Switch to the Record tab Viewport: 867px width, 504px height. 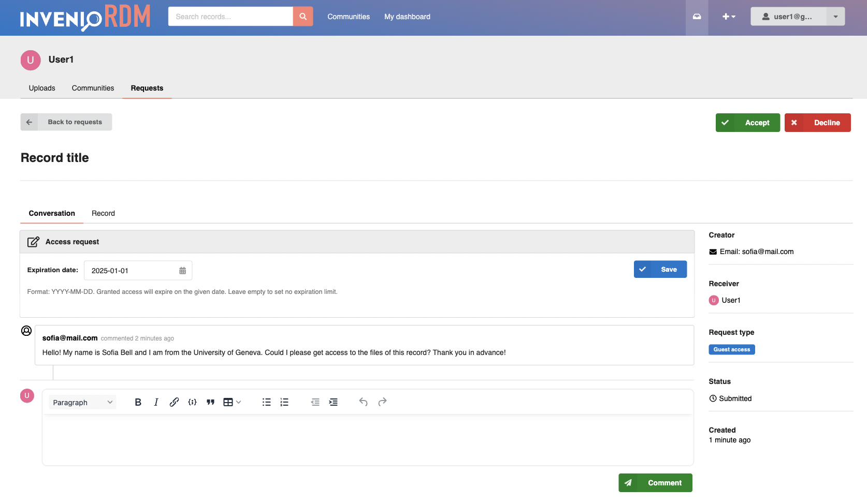click(103, 213)
